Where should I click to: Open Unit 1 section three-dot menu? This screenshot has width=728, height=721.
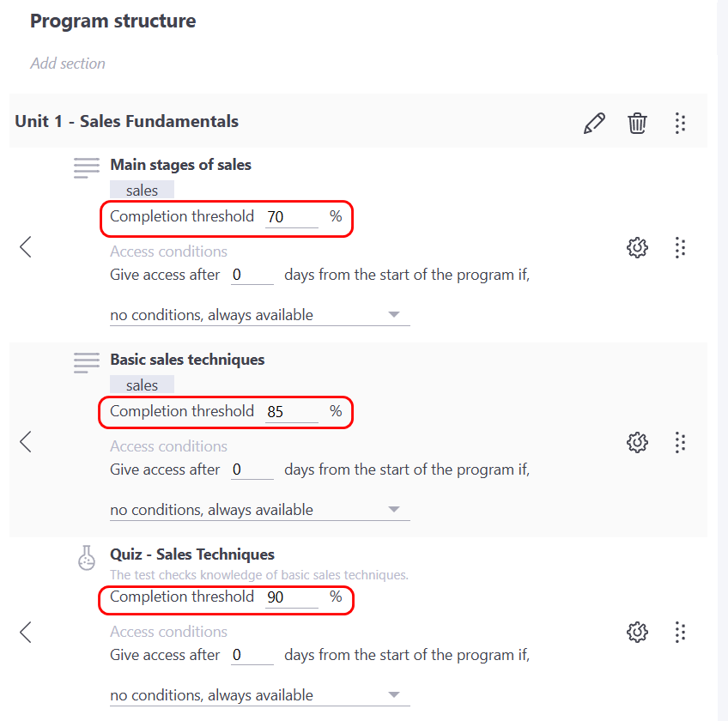[680, 123]
